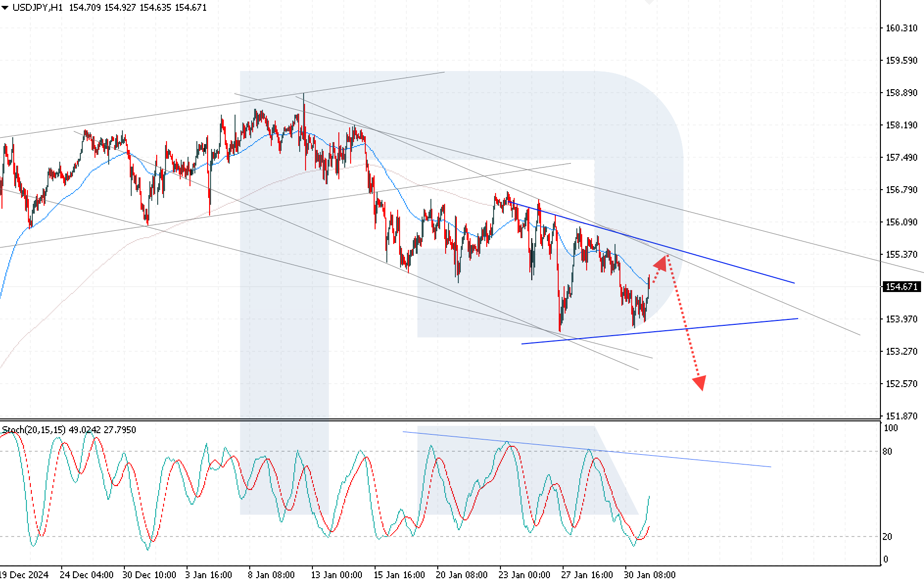Click the 30 Jan 08:00 time label

point(650,575)
